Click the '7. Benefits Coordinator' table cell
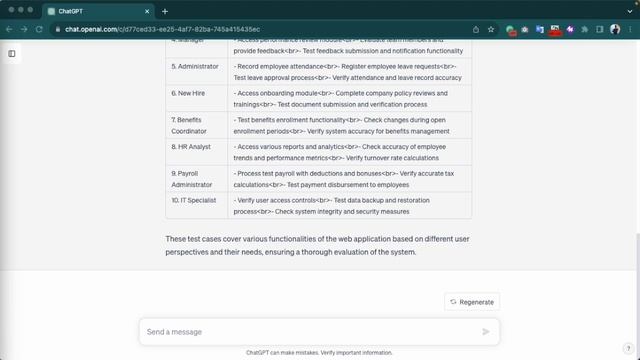The height and width of the screenshot is (360, 640). (197, 125)
